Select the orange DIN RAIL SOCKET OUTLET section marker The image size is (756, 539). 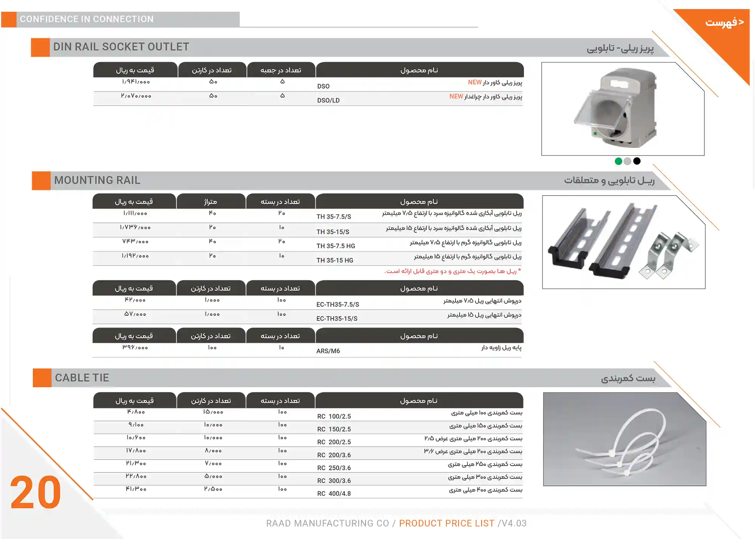(x=40, y=47)
